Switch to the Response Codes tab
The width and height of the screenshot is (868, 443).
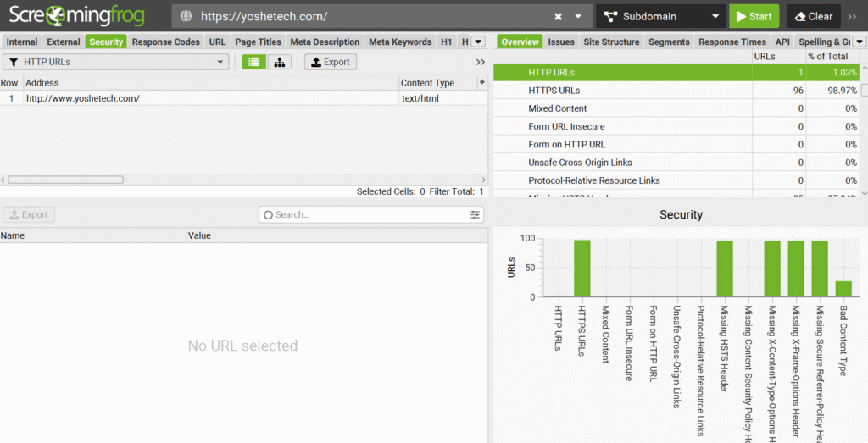(x=166, y=42)
